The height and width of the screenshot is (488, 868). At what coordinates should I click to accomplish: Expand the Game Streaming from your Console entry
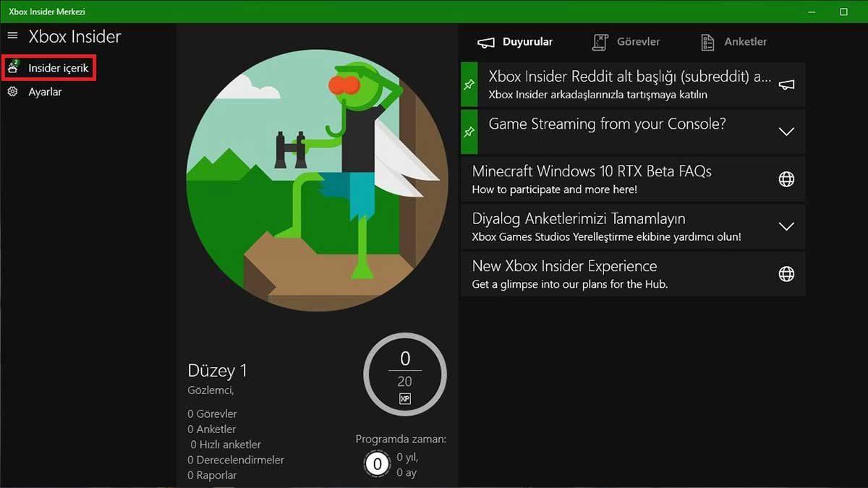pyautogui.click(x=786, y=132)
